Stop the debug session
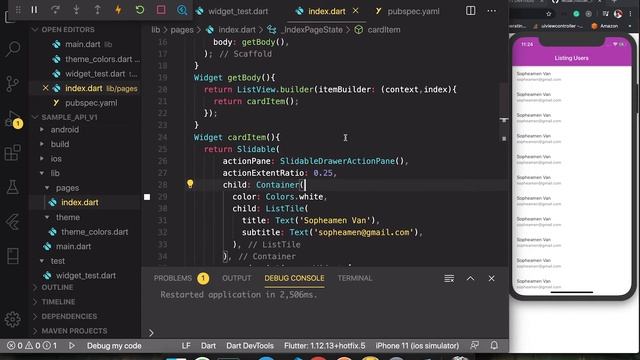 (x=161, y=10)
